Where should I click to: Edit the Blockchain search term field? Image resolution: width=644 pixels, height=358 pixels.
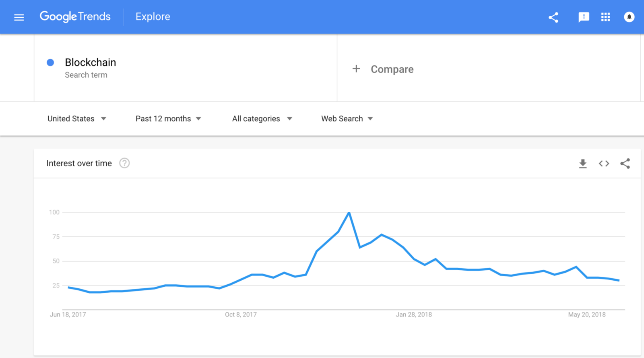[x=91, y=62]
